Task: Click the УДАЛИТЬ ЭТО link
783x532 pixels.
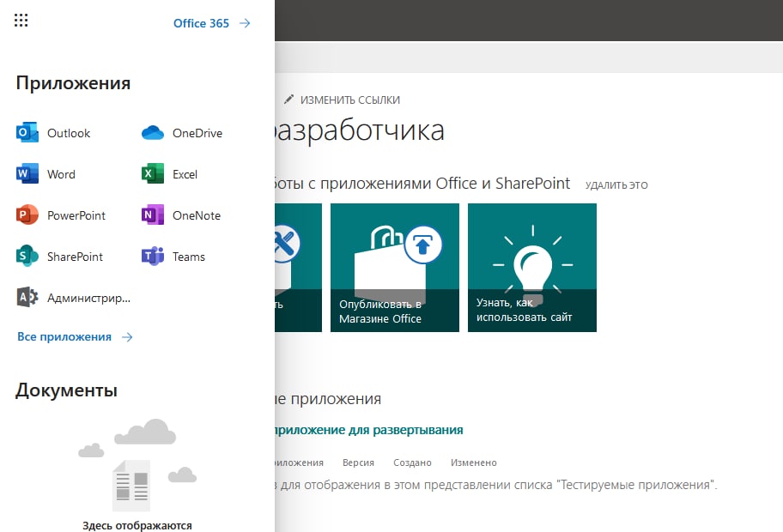Action: click(616, 185)
